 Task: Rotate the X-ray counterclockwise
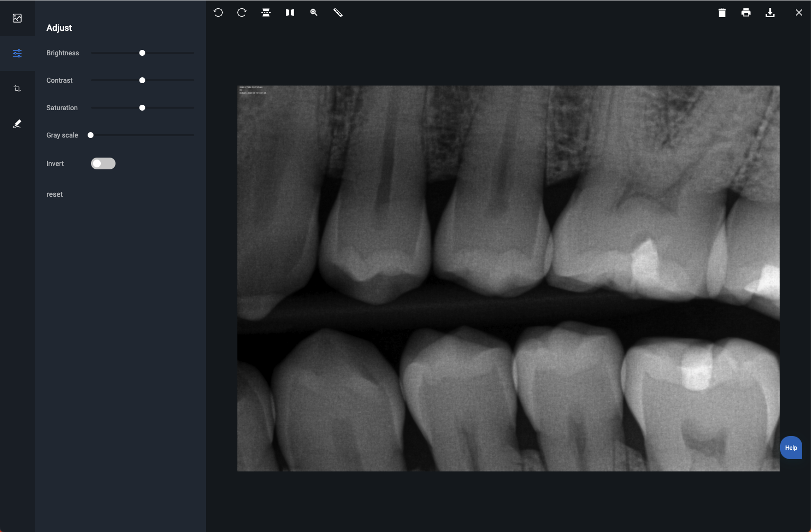click(218, 13)
